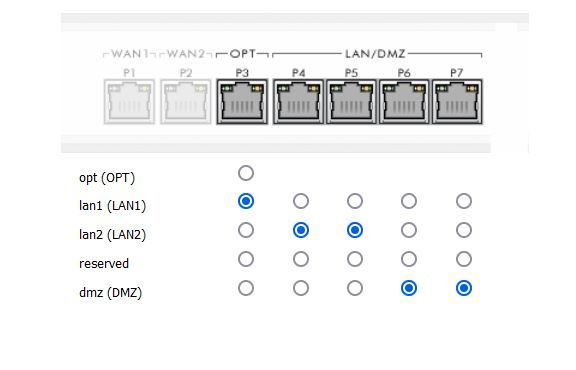
Task: Set P5 to reserved
Action: (x=355, y=259)
